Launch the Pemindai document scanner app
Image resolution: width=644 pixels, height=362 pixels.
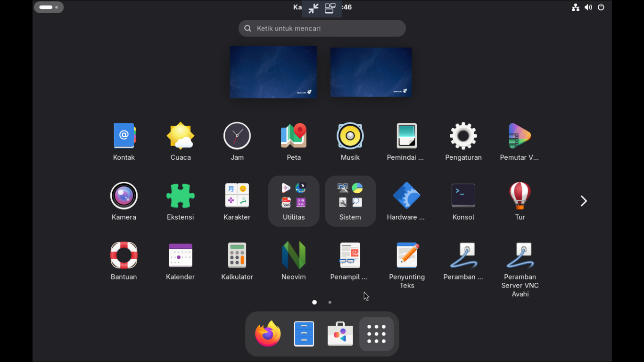[406, 141]
